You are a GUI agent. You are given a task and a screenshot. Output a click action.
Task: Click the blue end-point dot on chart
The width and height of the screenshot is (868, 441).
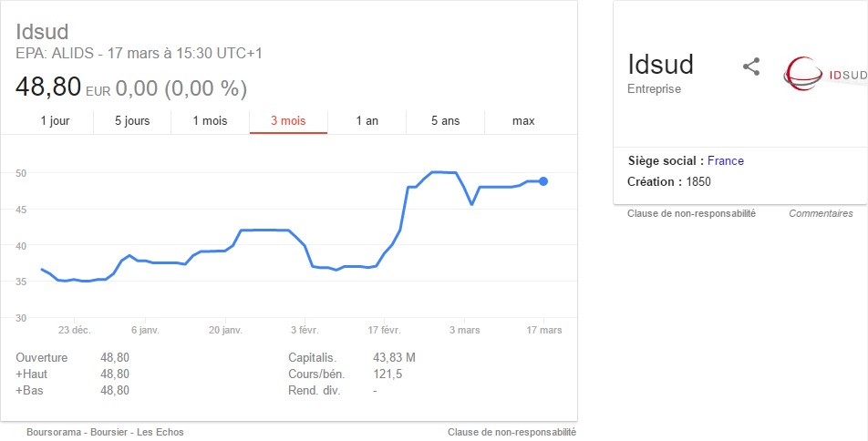coord(543,181)
